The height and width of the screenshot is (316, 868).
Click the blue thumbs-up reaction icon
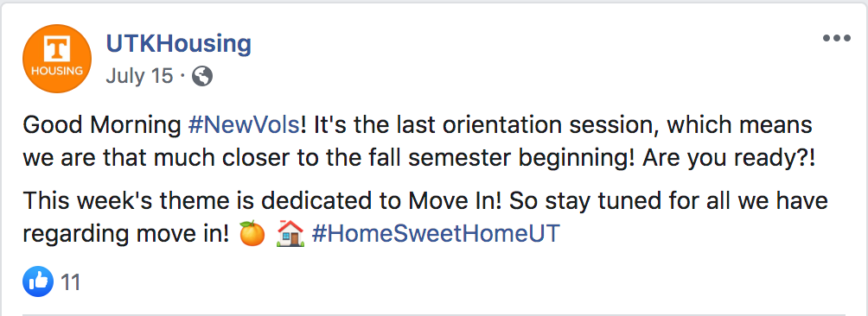(38, 281)
